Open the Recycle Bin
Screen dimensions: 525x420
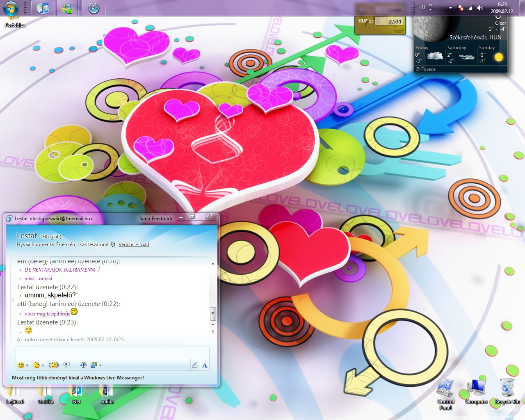pyautogui.click(x=507, y=392)
